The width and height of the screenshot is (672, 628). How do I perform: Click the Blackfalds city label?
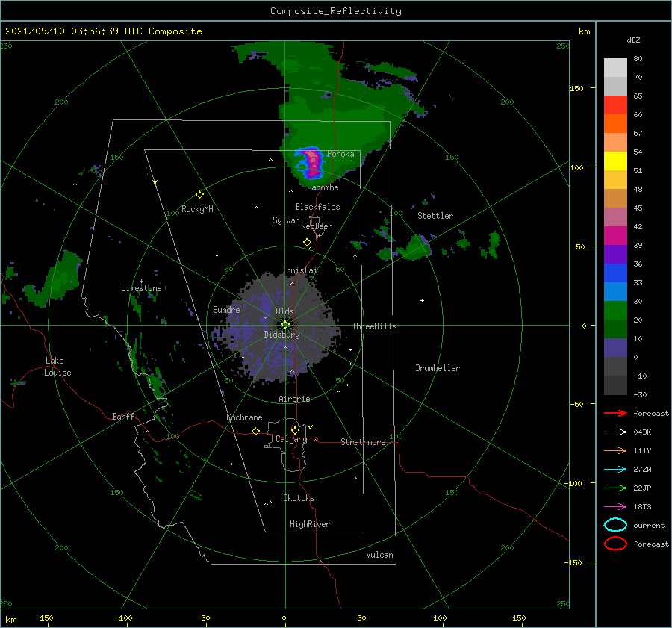[x=317, y=207]
